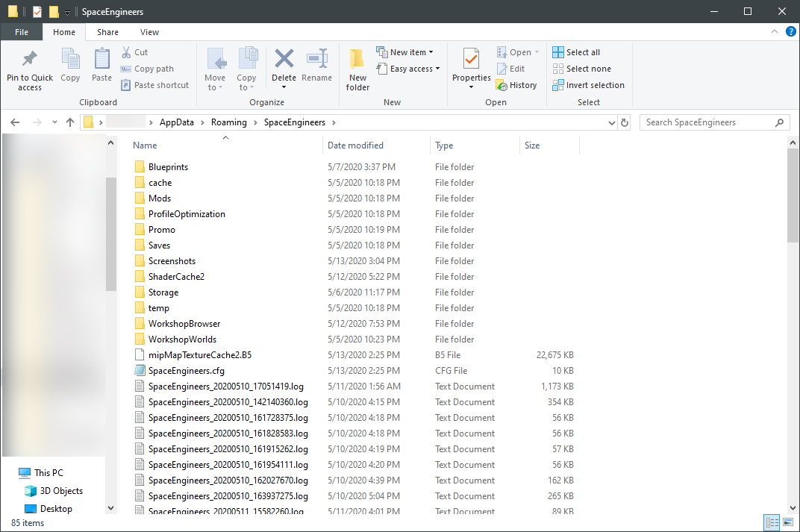Refresh the current folder view
The height and width of the screenshot is (532, 800).
625,122
